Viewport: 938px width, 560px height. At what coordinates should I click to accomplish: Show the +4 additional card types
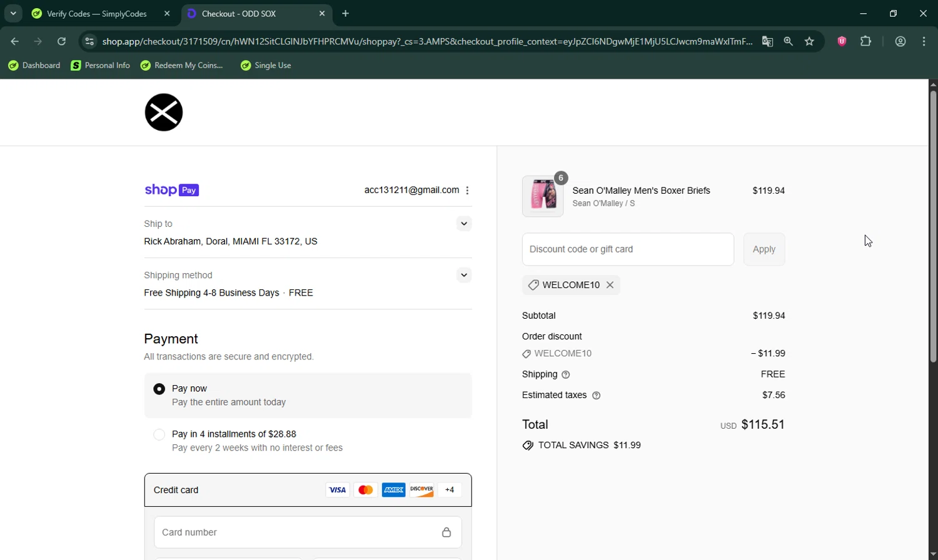[450, 490]
